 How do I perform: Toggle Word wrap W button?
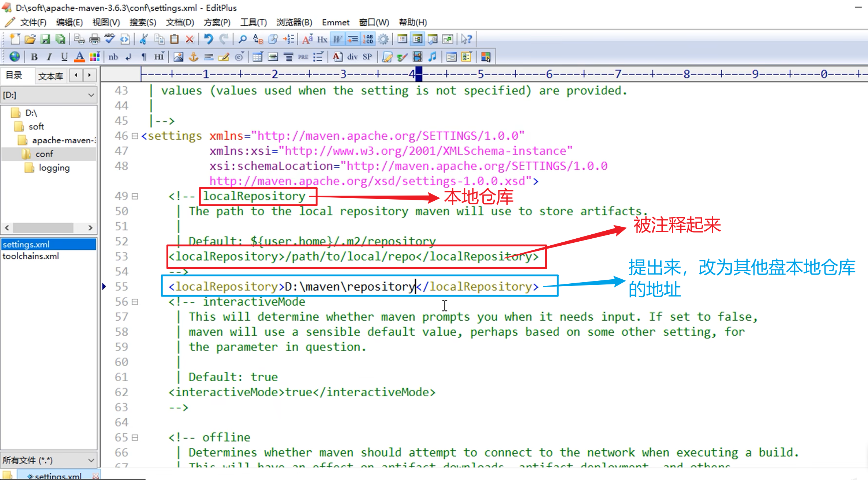(337, 39)
